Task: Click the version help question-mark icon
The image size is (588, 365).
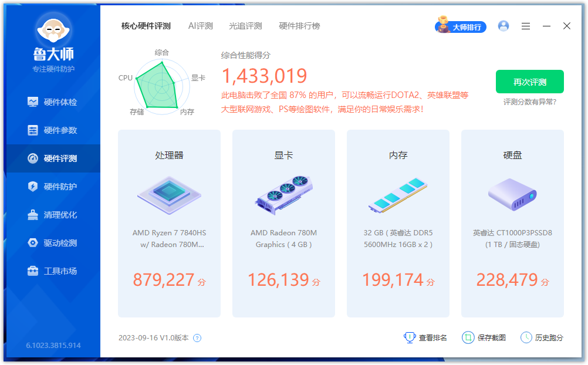Action: pyautogui.click(x=197, y=338)
